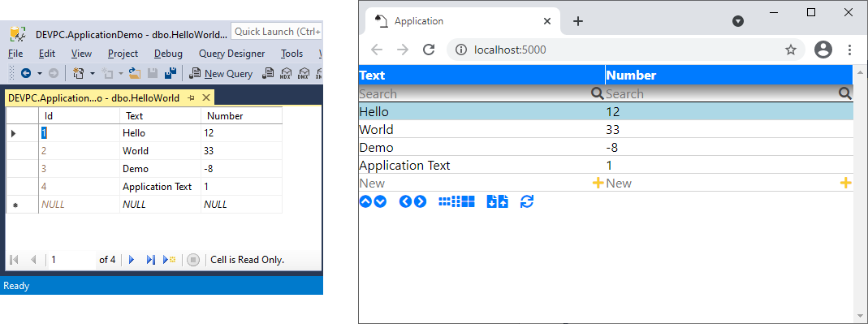
Task: Click the Save All disks icon
Action: pyautogui.click(x=171, y=73)
